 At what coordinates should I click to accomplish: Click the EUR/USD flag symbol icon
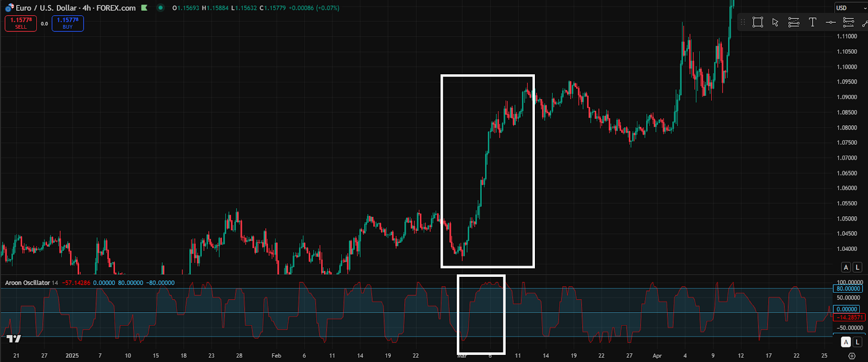tap(9, 8)
